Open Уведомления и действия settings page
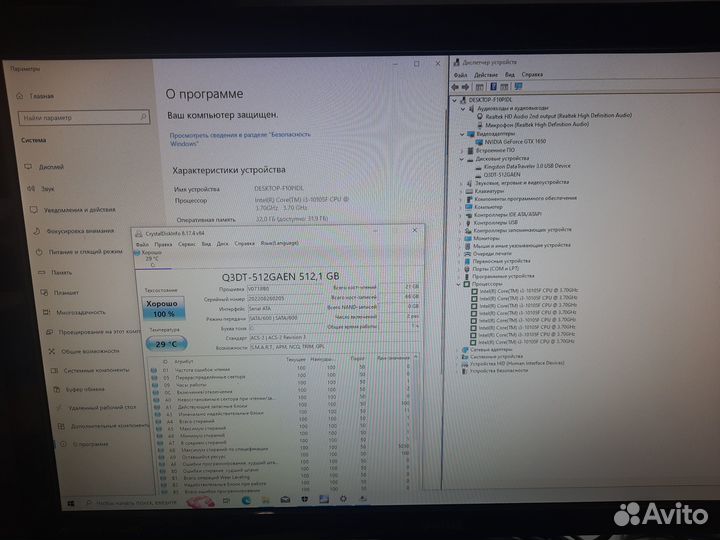The width and height of the screenshot is (720, 540). click(x=79, y=210)
